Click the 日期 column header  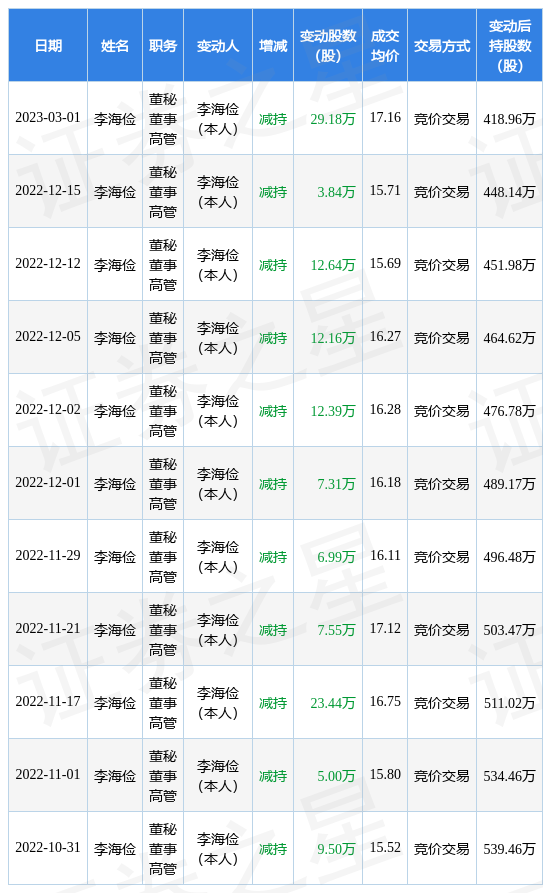pos(48,46)
